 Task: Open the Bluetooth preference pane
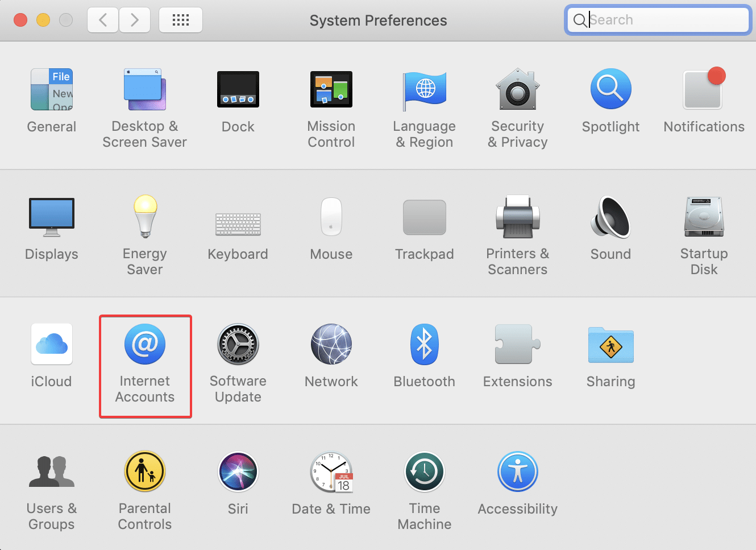pyautogui.click(x=425, y=355)
